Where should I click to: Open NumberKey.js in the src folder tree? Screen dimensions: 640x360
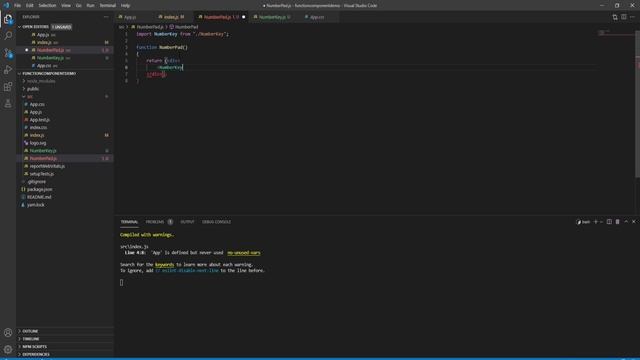(43, 151)
